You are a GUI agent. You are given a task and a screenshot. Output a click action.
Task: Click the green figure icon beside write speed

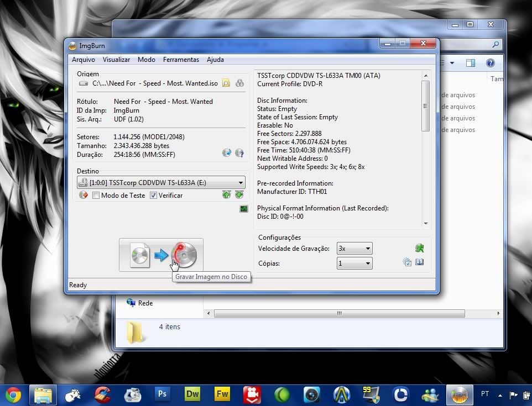(420, 249)
